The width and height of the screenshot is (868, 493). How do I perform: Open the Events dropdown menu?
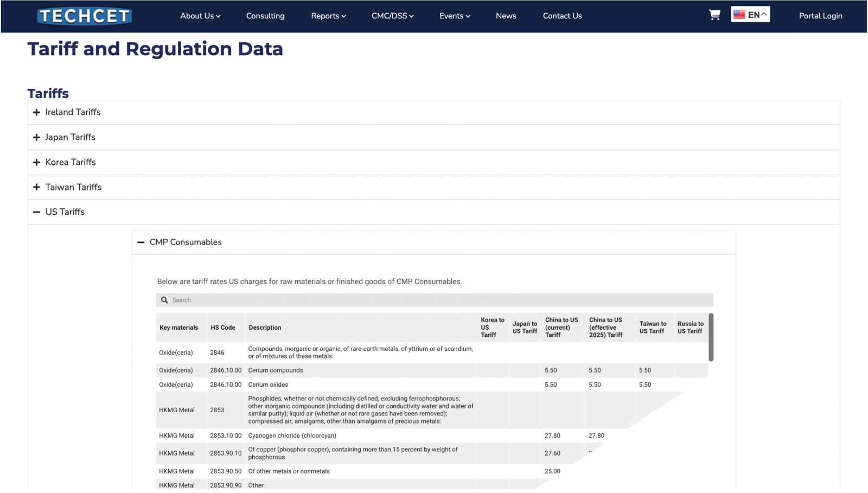coord(455,16)
